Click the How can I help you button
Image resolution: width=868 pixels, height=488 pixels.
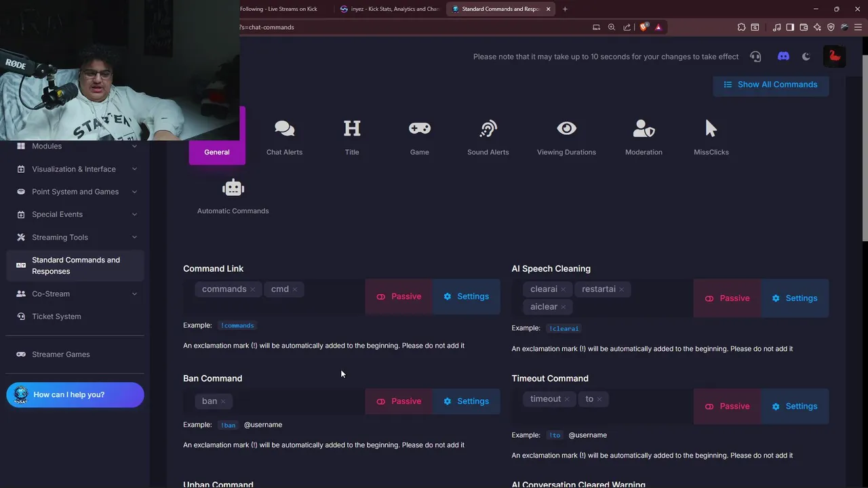pos(75,394)
